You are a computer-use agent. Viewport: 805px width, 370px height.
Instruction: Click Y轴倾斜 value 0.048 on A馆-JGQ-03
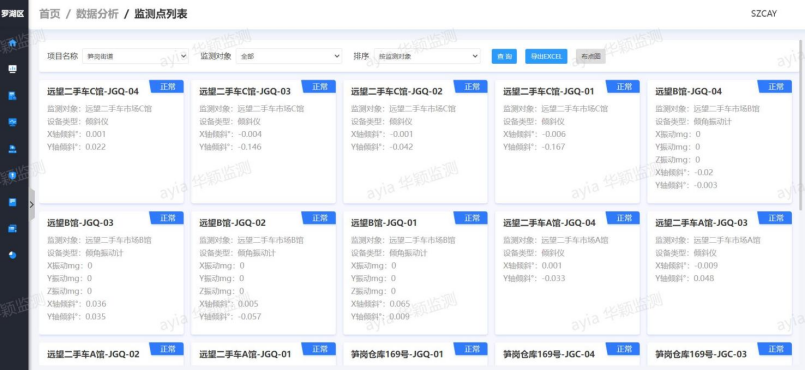pos(704,279)
